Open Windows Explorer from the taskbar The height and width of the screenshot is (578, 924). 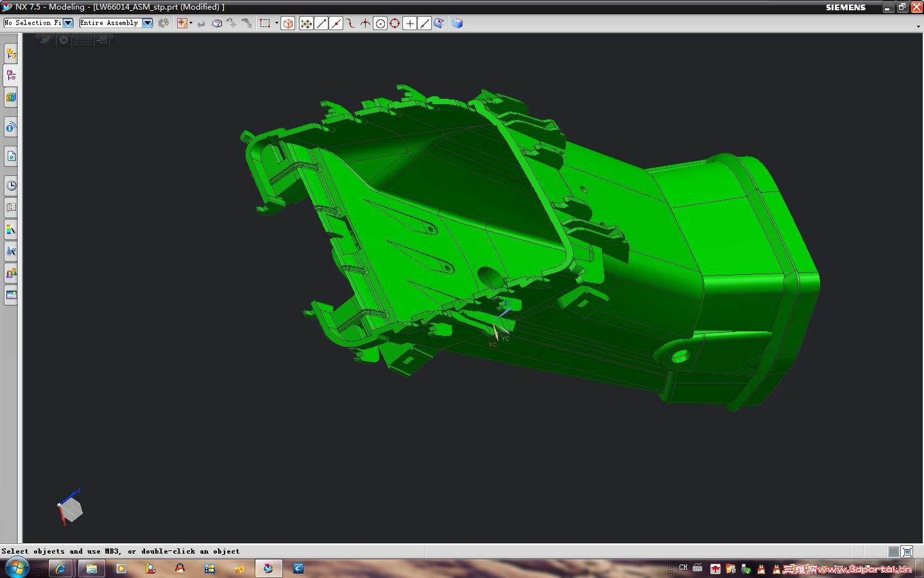(92, 568)
